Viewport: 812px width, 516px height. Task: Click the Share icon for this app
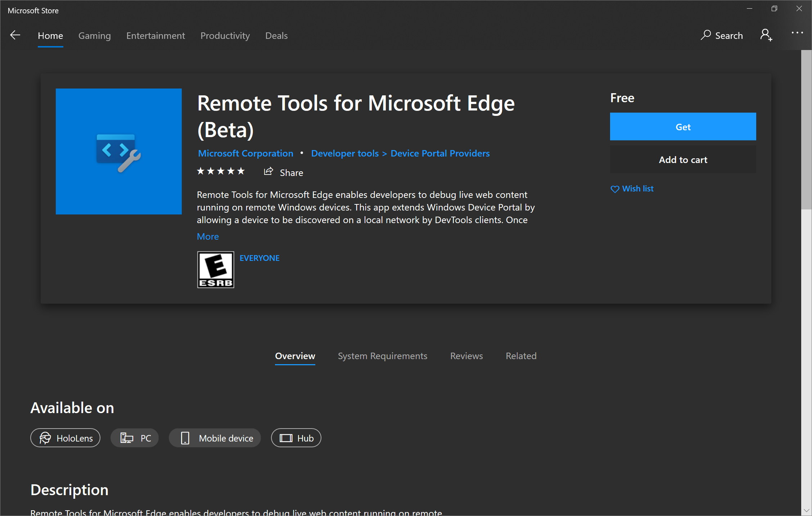coord(269,172)
